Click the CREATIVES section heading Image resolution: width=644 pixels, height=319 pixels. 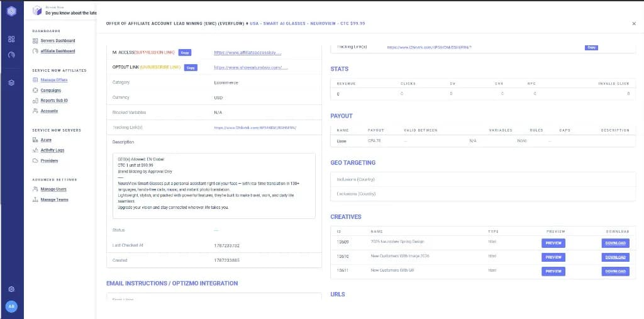coord(346,216)
